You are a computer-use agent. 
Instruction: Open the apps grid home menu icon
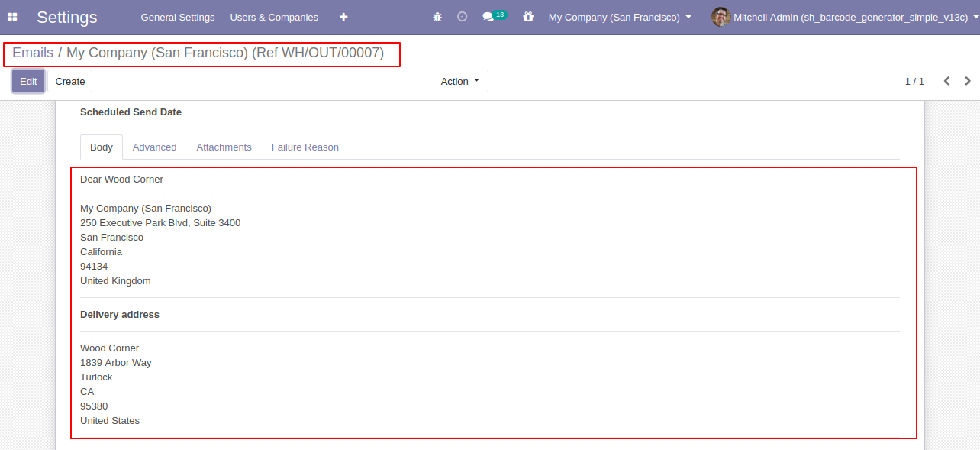(12, 17)
